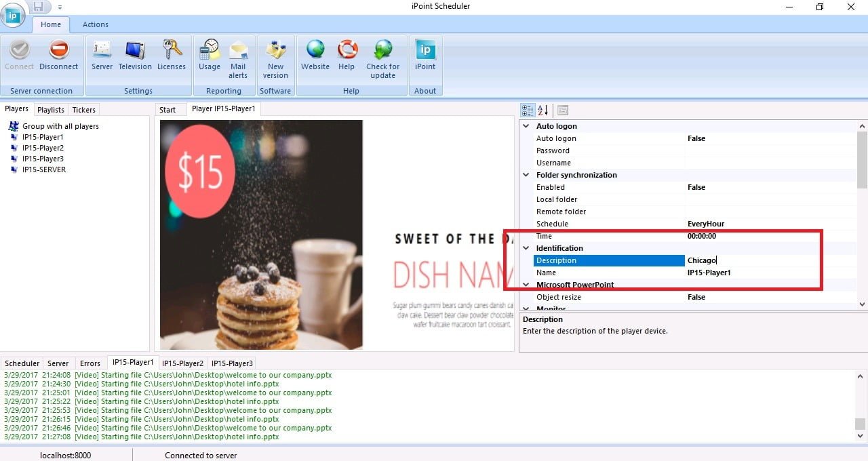Collapse the Identification section
868x461 pixels.
(x=526, y=248)
